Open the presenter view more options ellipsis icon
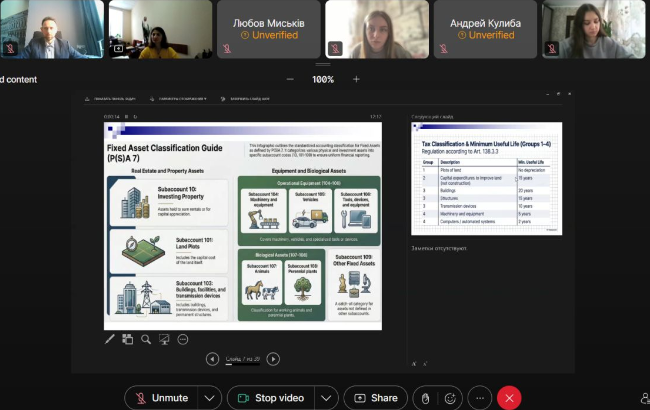The image size is (650, 410). point(182,339)
